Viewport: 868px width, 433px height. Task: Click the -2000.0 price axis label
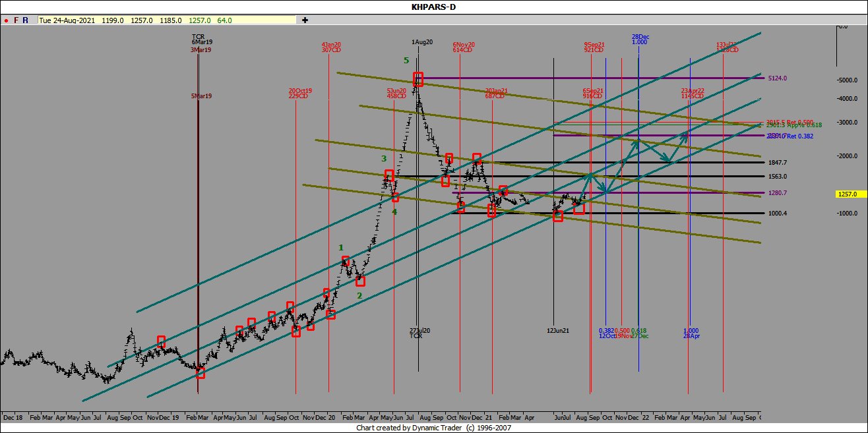pyautogui.click(x=846, y=156)
